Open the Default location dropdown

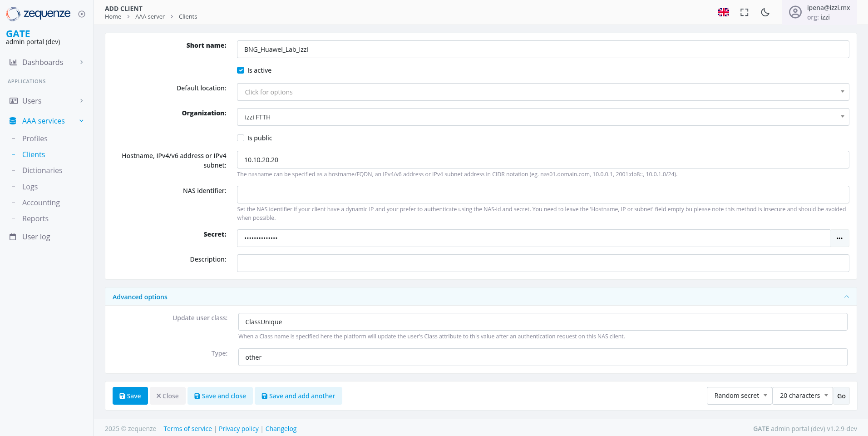(542, 92)
